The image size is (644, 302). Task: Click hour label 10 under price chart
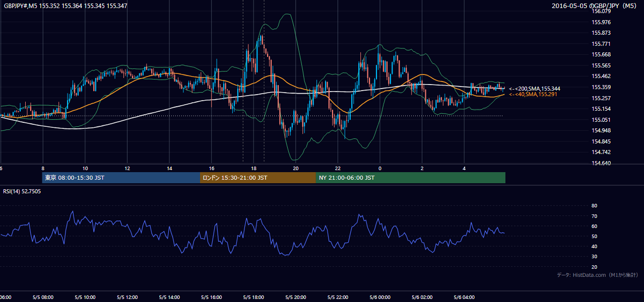point(85,168)
